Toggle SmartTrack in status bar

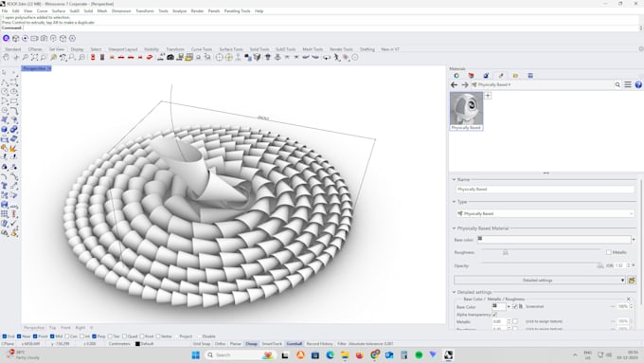272,344
